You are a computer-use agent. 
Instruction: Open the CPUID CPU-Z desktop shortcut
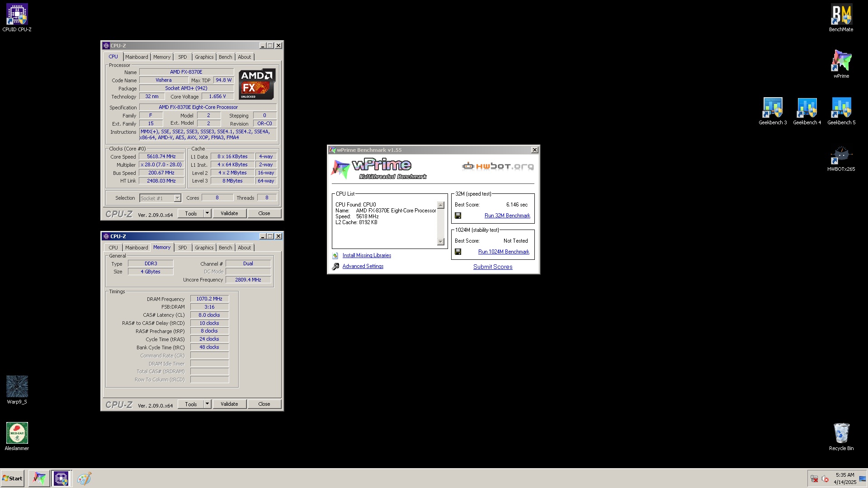point(17,18)
